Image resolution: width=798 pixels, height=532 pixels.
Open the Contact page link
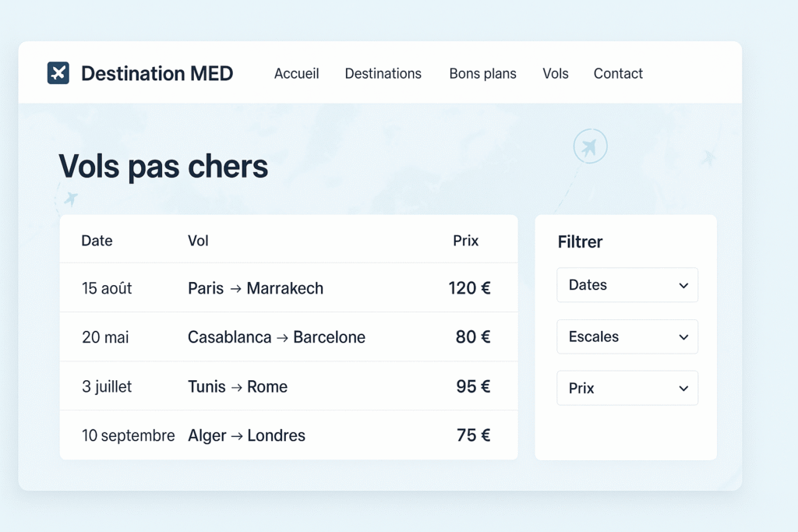(x=618, y=73)
